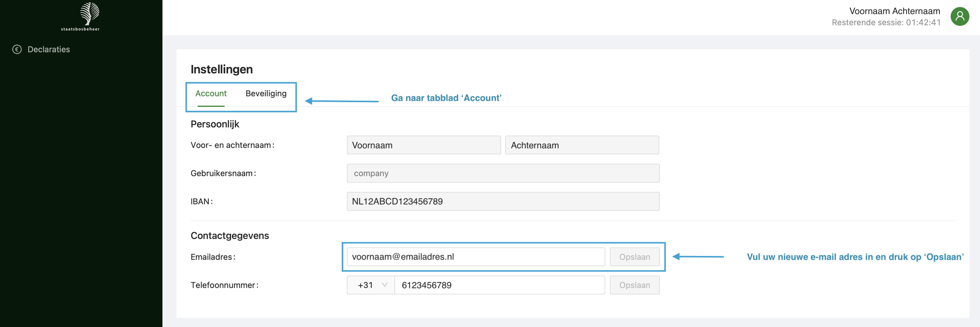Select the Voornaam input field

click(x=423, y=145)
